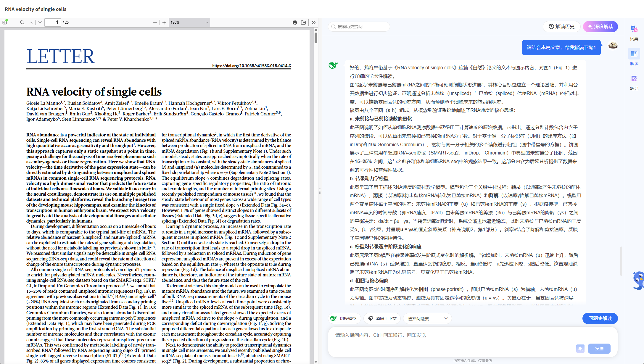Click the heading 'c. 模型对转录速率阶跃变化的响应'

385,247
